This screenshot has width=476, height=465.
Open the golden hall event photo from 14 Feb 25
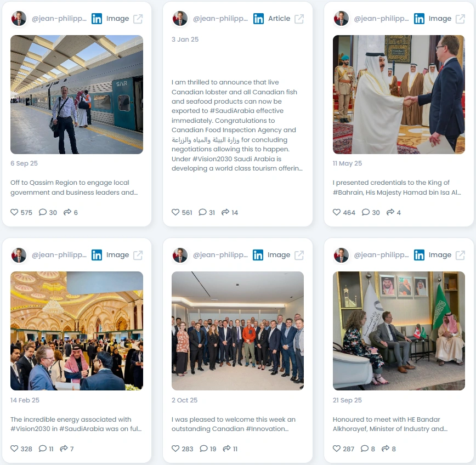point(77,331)
